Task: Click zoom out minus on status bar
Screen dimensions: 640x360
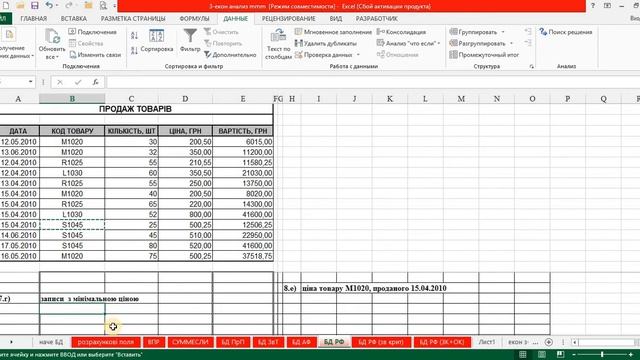Action: coord(573,354)
